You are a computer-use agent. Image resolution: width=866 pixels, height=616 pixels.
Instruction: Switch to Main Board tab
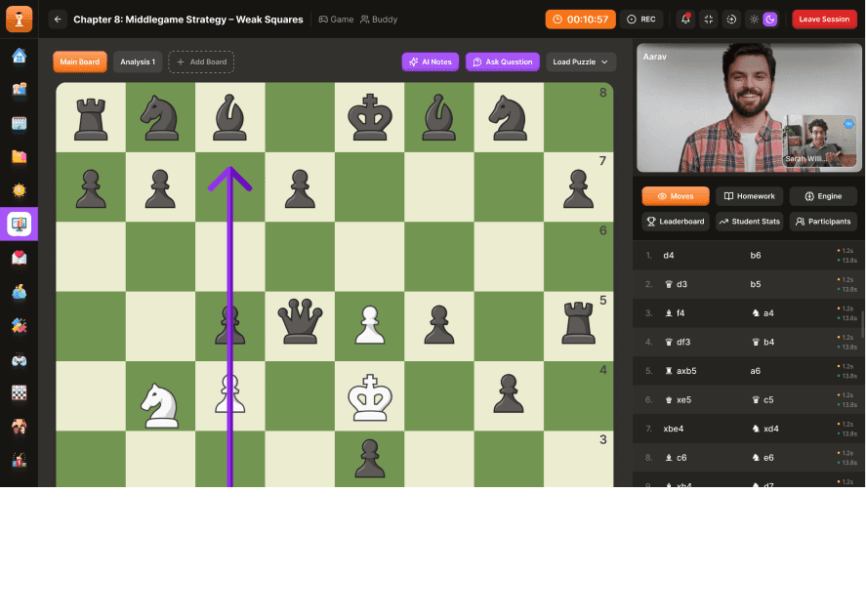click(x=79, y=62)
